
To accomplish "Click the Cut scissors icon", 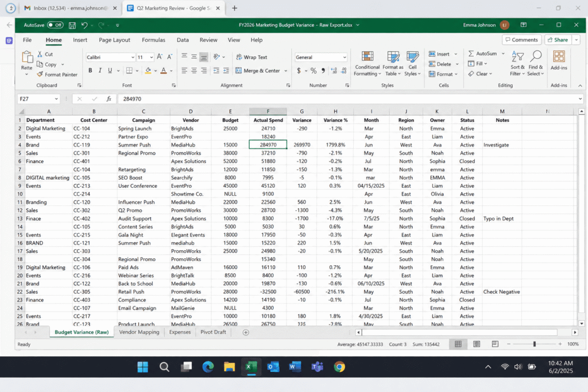I will (40, 54).
